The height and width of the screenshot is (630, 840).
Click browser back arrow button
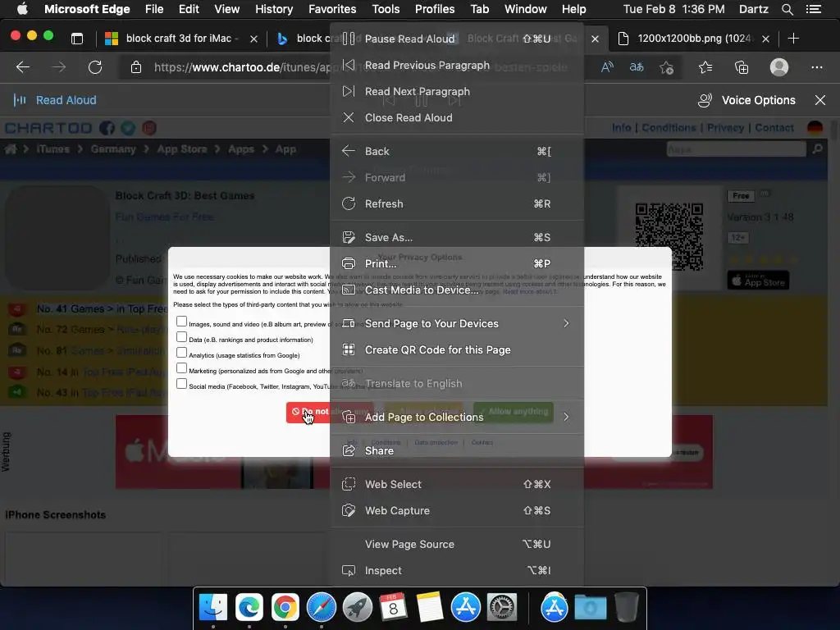pos(23,67)
